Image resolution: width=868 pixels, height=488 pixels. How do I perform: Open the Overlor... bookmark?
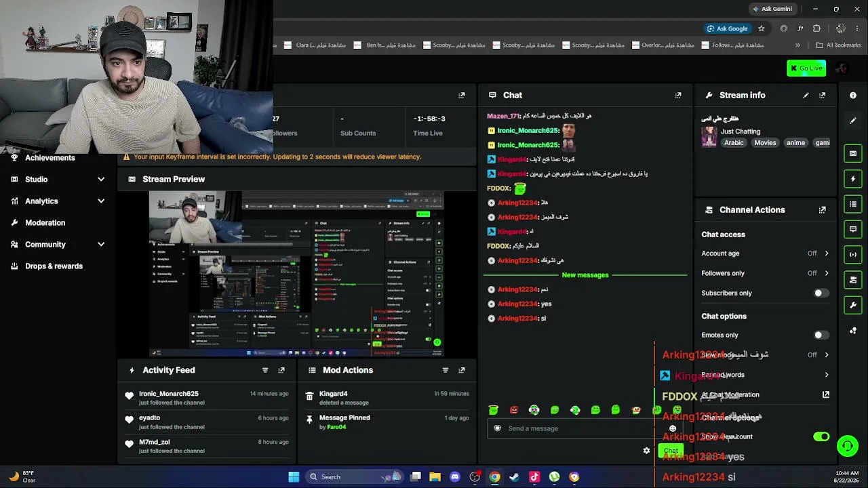[663, 45]
